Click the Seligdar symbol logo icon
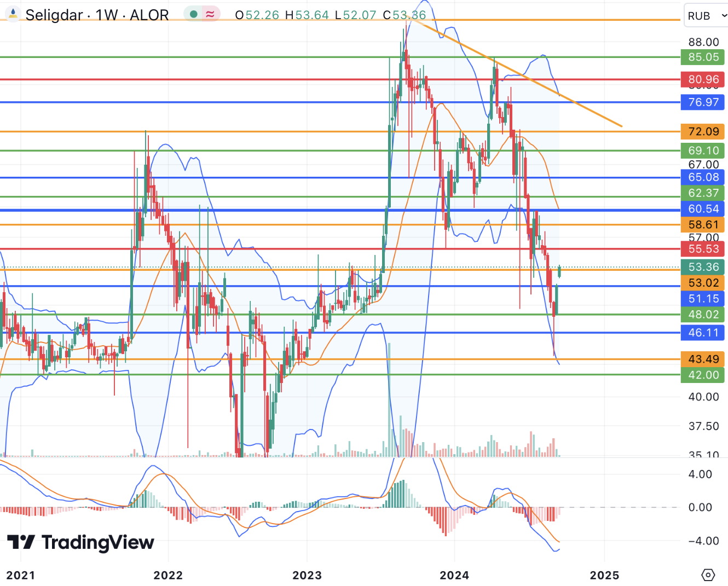This screenshot has width=728, height=586. 12,14
